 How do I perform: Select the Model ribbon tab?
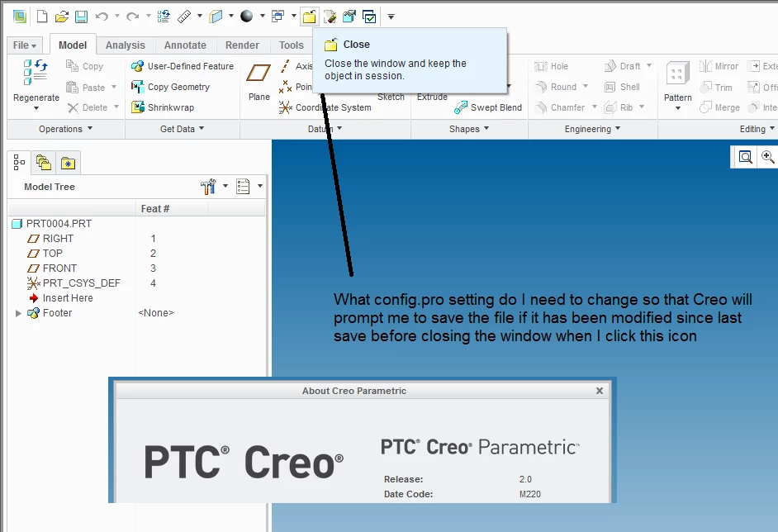tap(73, 45)
